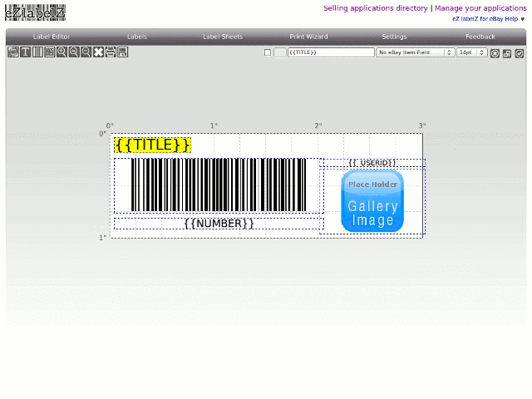Follow the Selling applications directory link
The image size is (532, 399).
tap(375, 8)
